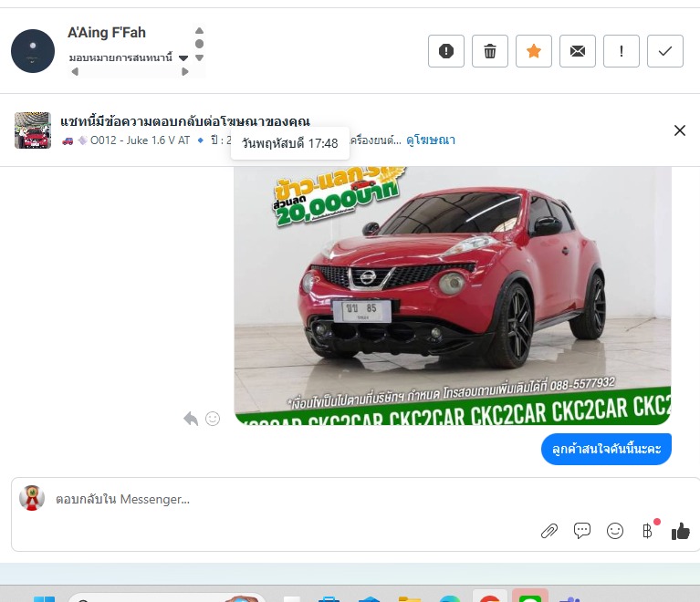Screen dimensions: 700x602
Task: Open emoji picker in reply box
Action: 615,531
